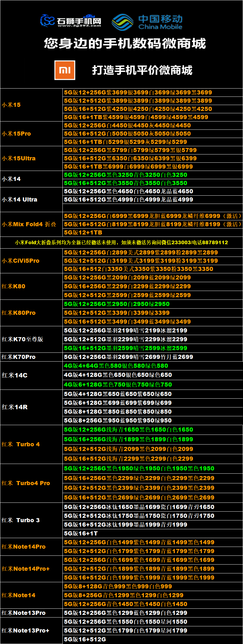Click the 小米15 model name cell
The height and width of the screenshot is (644, 243).
[32, 105]
